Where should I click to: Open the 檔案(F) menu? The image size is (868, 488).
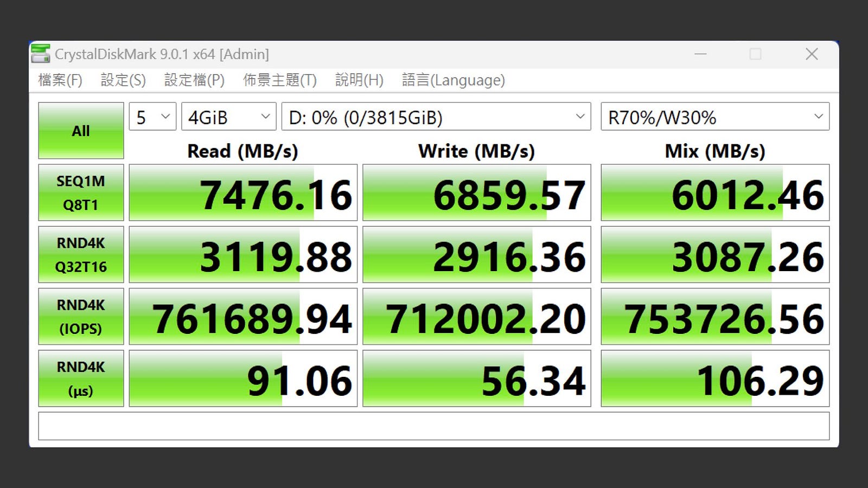pyautogui.click(x=60, y=80)
